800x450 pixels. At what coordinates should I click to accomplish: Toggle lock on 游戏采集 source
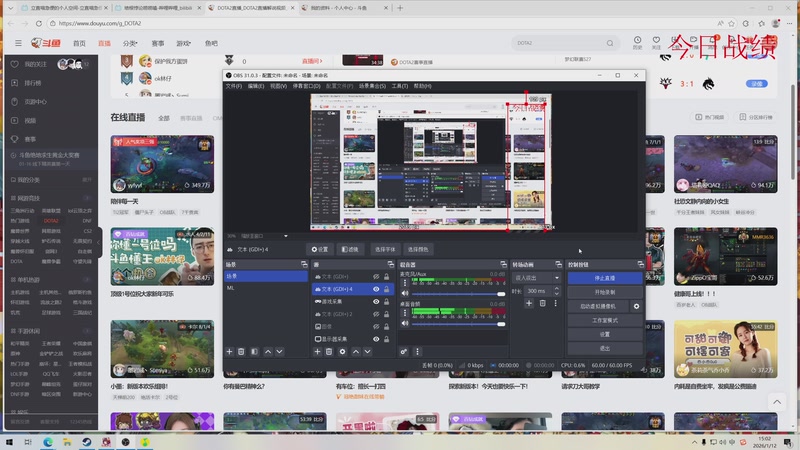(387, 302)
